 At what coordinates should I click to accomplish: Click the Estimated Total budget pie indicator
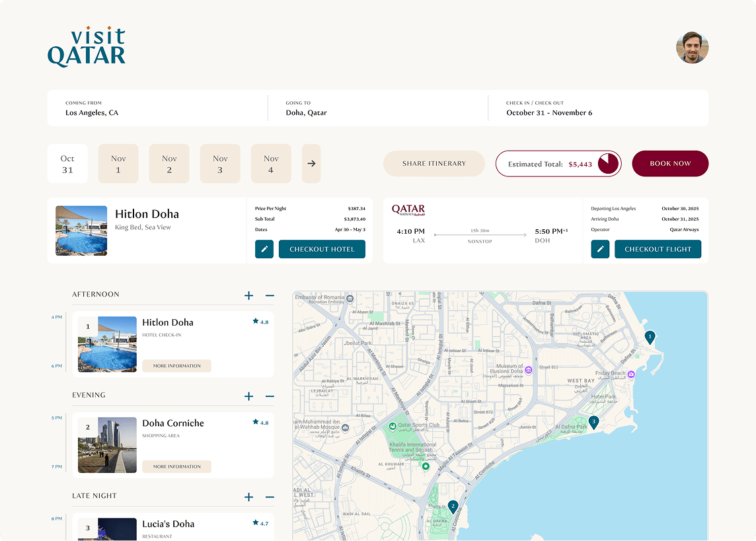608,164
